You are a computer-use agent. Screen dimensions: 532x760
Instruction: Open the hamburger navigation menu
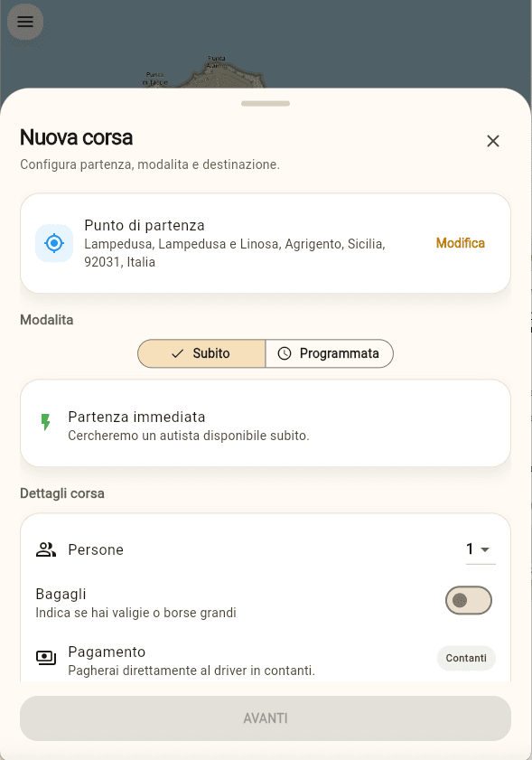pyautogui.click(x=24, y=21)
